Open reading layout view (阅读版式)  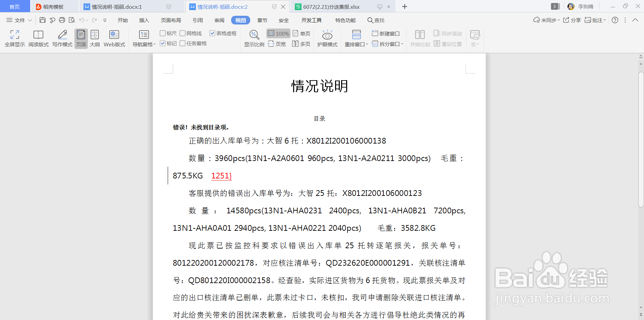click(38, 38)
